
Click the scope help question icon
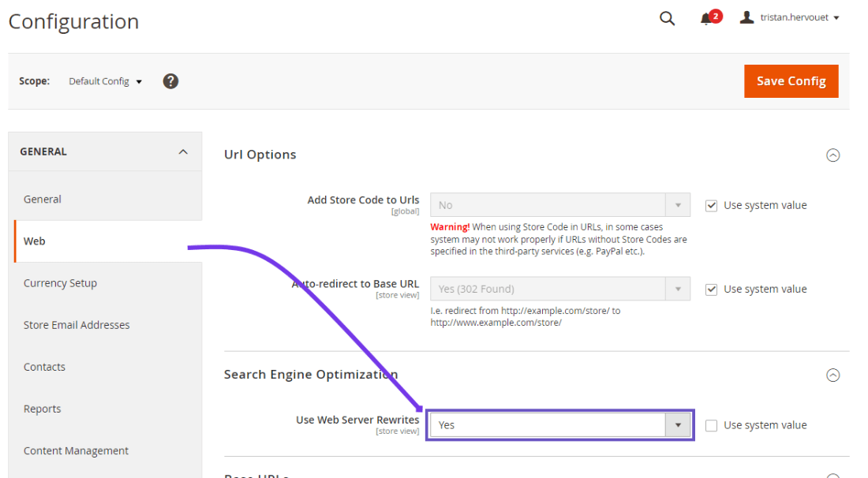(x=170, y=81)
